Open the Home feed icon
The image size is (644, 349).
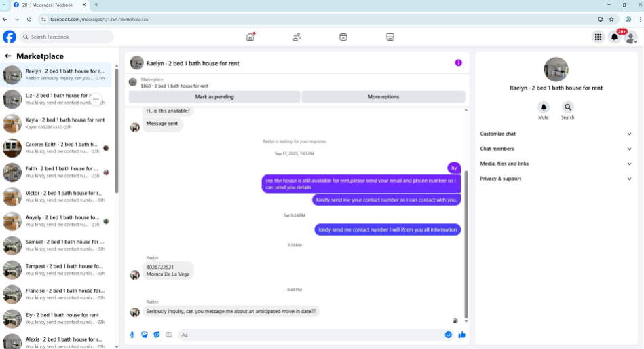[x=250, y=37]
